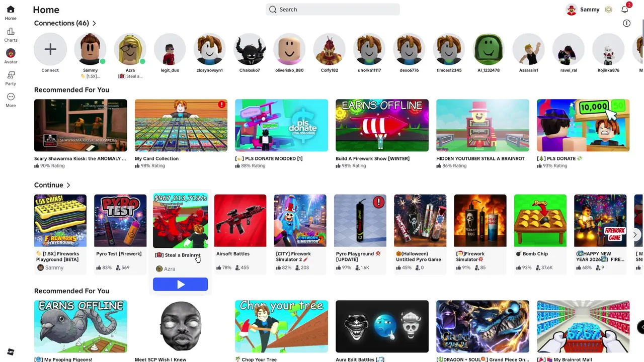Expand the Connections (46) arrow
This screenshot has height=362, width=644.
[x=94, y=23]
